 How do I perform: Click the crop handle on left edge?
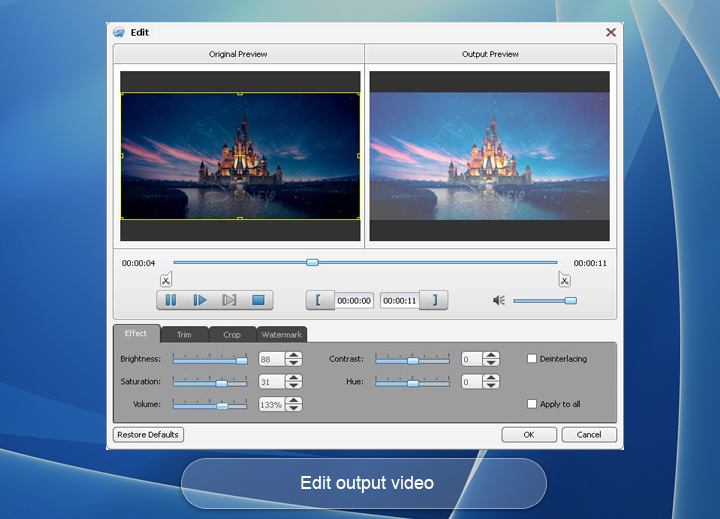(122, 156)
